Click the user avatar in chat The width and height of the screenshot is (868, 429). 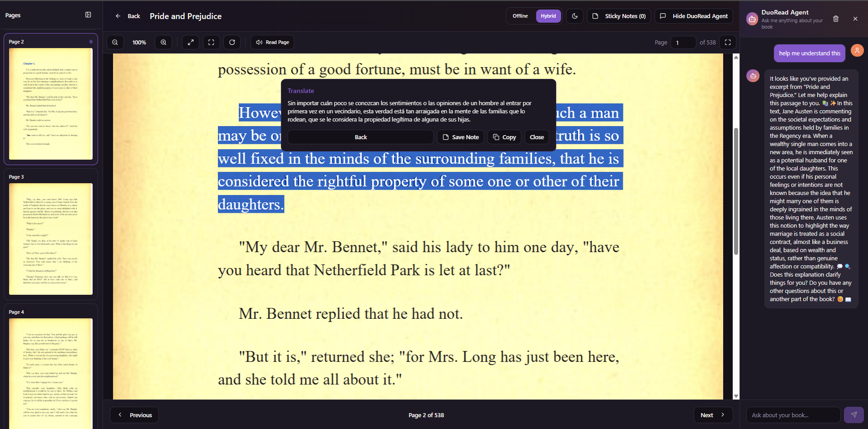857,50
